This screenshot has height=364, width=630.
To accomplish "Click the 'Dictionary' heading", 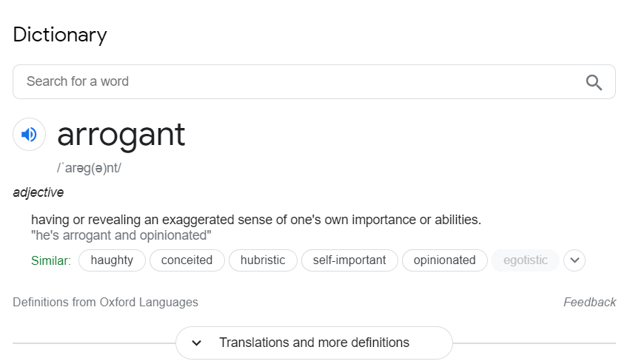I will pos(60,35).
